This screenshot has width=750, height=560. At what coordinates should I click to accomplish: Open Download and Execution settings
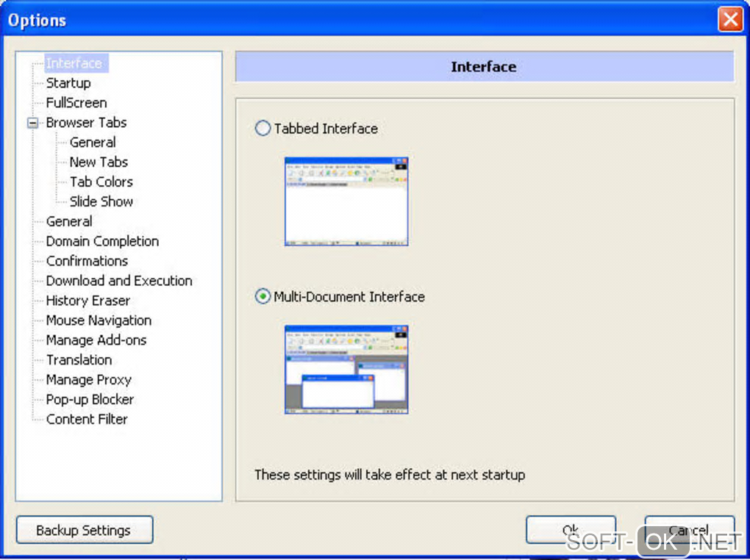(119, 281)
